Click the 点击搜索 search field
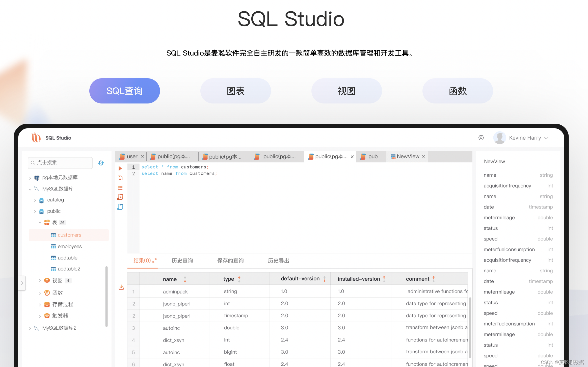This screenshot has height=367, width=588. click(x=60, y=163)
